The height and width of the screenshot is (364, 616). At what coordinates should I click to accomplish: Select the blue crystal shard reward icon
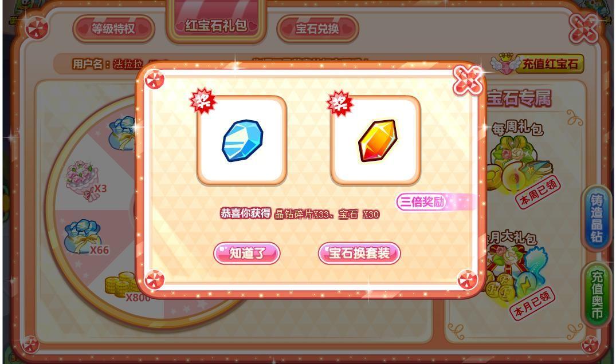point(242,140)
